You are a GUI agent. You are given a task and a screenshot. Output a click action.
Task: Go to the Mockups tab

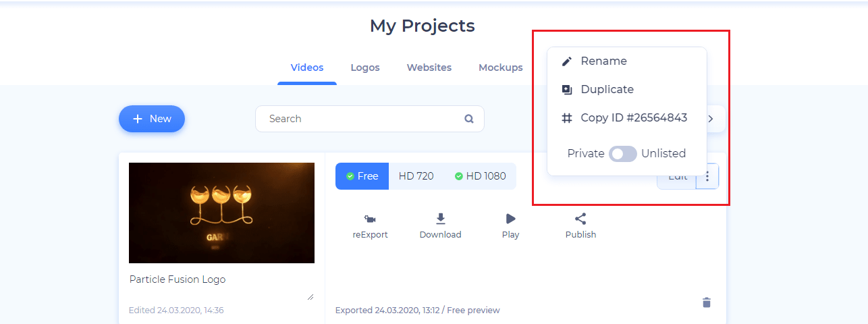coord(501,67)
